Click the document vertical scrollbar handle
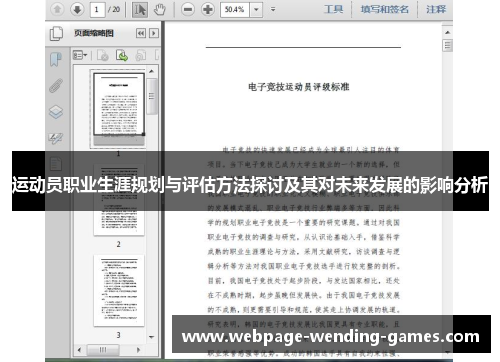Screen dimensions: 500x362 (447, 45)
